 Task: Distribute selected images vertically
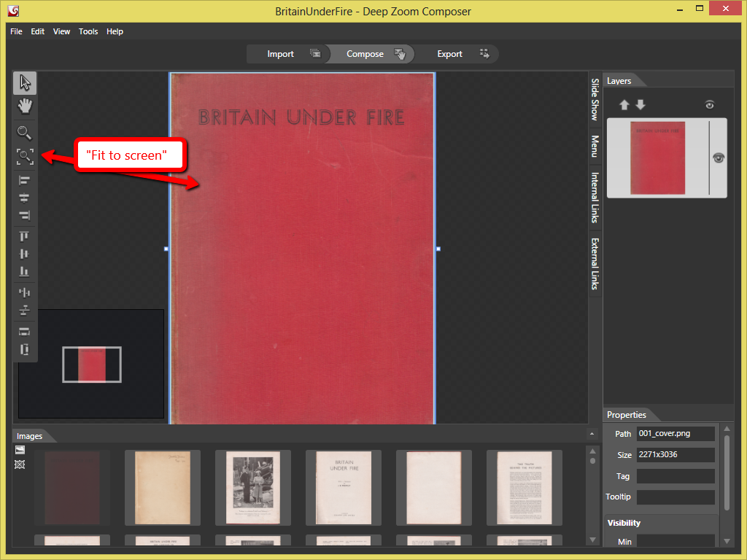coord(24,311)
